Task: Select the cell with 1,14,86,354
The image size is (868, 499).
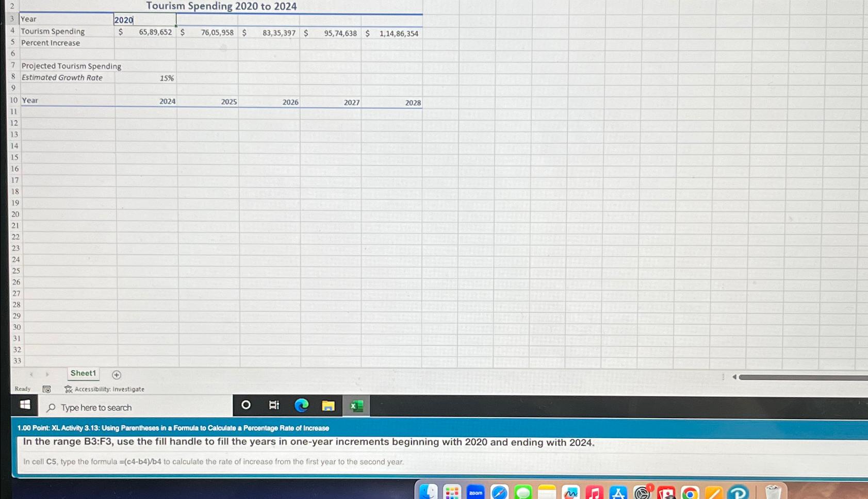Action: pos(392,34)
